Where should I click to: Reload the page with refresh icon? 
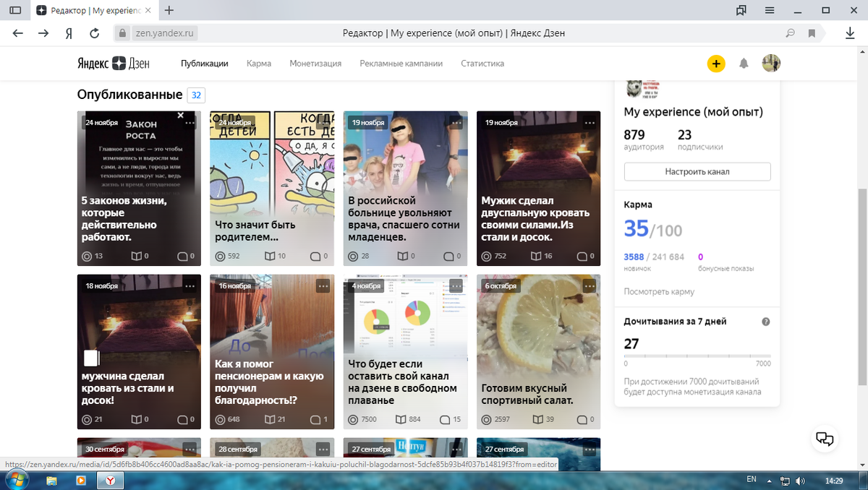coord(94,33)
